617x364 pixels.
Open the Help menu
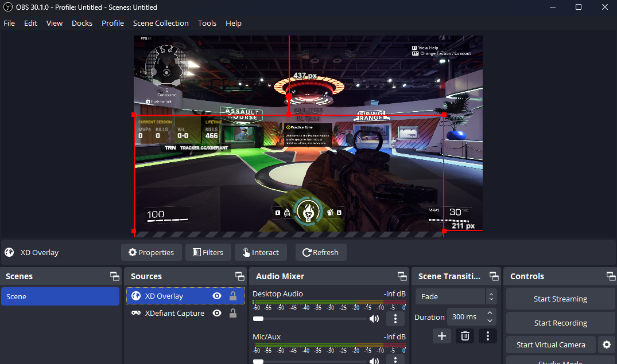click(234, 23)
